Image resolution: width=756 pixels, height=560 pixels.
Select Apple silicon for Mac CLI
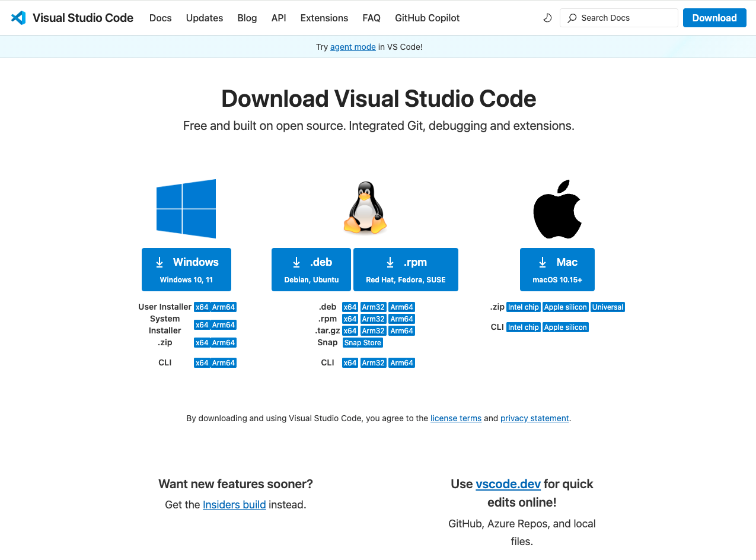pos(566,327)
